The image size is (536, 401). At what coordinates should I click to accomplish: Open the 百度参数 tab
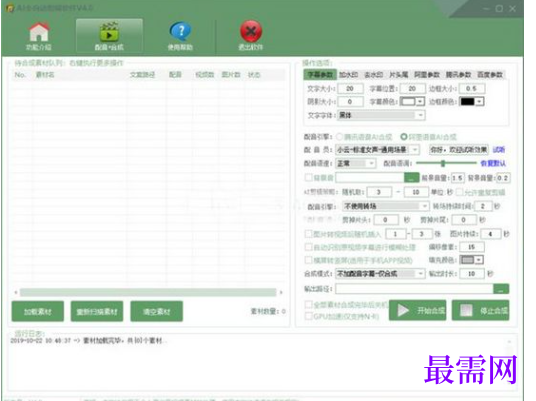pyautogui.click(x=490, y=75)
